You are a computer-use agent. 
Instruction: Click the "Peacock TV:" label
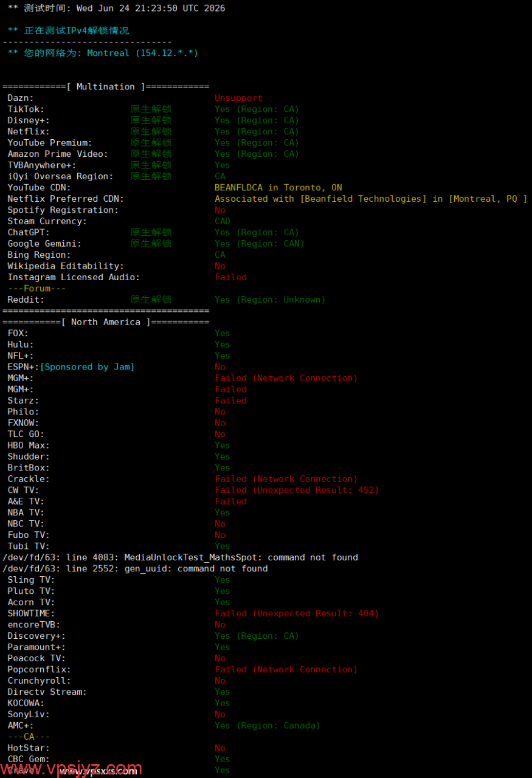click(36, 659)
